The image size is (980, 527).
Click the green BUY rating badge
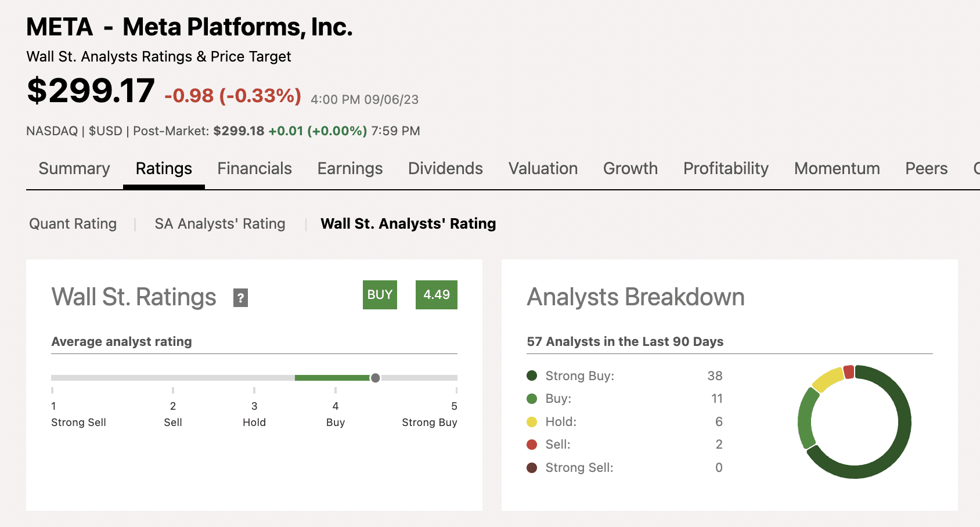(380, 295)
